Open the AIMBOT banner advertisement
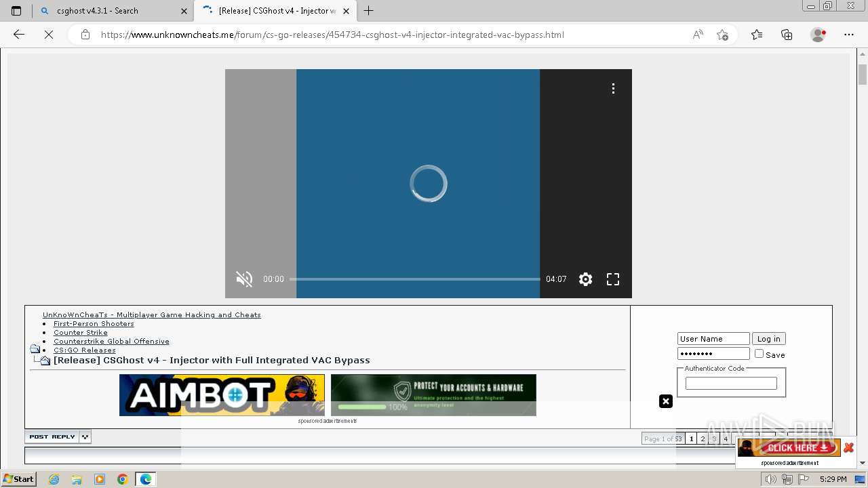This screenshot has height=488, width=868. pyautogui.click(x=222, y=395)
